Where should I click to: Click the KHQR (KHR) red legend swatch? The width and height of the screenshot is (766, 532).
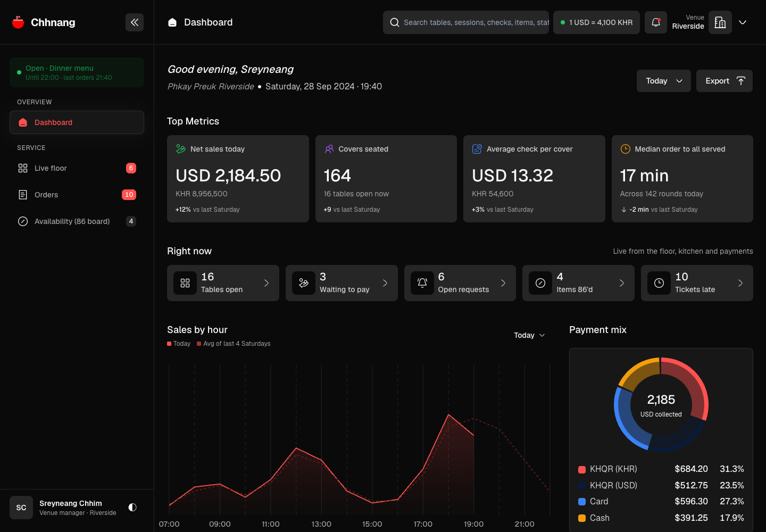582,469
